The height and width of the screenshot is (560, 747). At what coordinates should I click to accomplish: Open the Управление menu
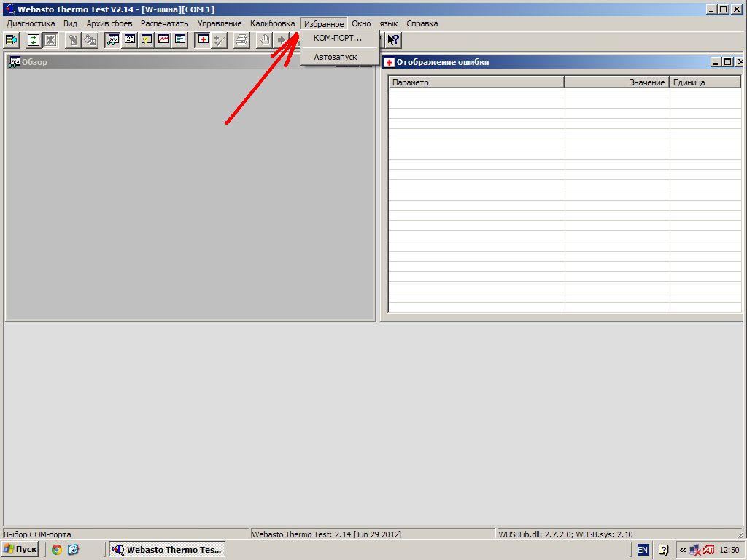[x=220, y=23]
